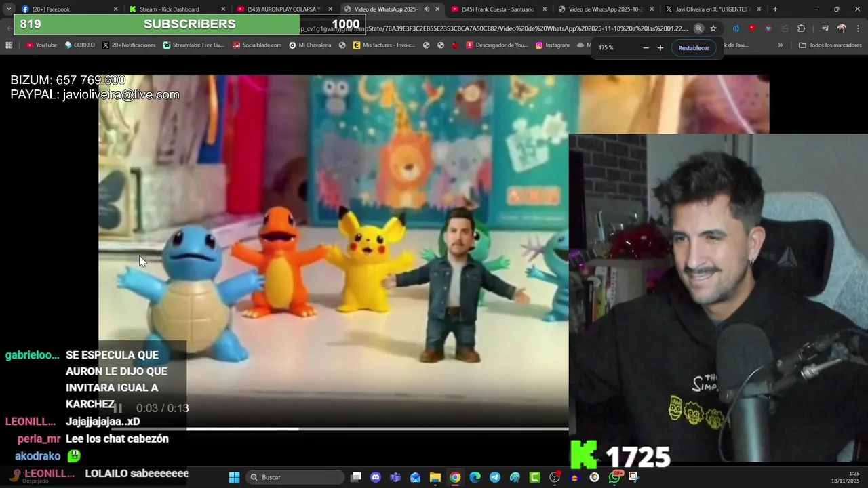Open Mis facturas - Invoic bookmark
Viewport: 868px width, 488px height.
(x=384, y=45)
